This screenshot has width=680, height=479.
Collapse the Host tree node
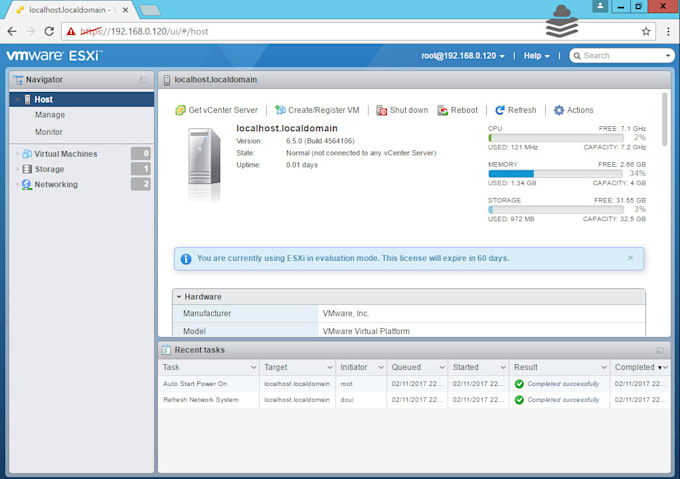click(17, 99)
